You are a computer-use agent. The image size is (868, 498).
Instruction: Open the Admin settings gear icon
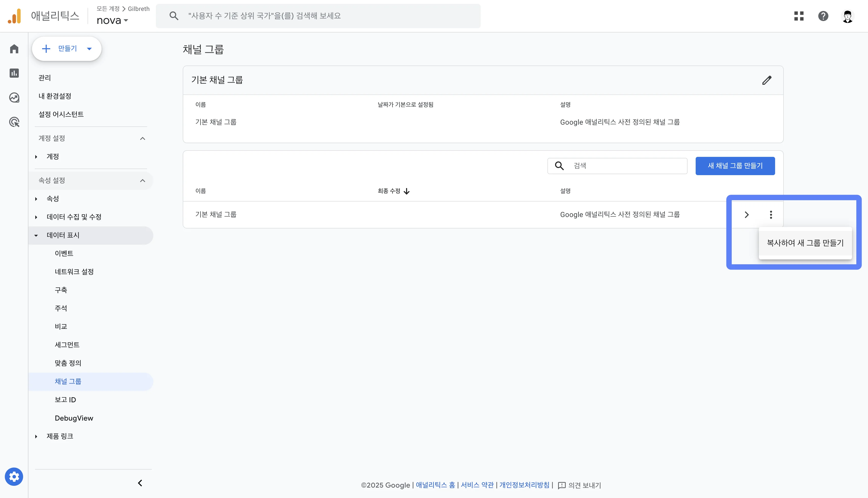[14, 476]
